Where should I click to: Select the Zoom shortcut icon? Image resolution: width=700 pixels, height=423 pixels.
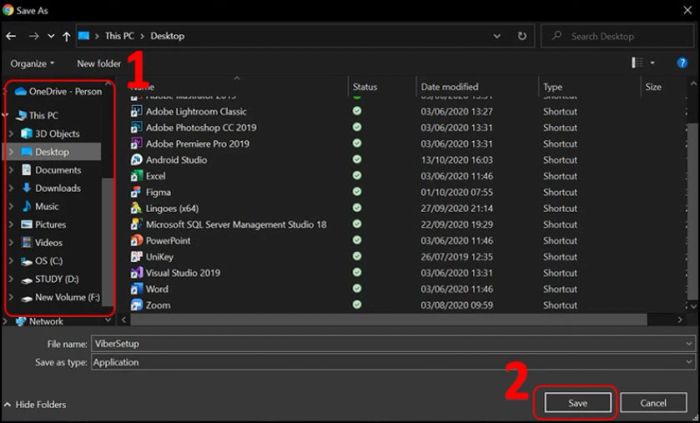[x=136, y=305]
